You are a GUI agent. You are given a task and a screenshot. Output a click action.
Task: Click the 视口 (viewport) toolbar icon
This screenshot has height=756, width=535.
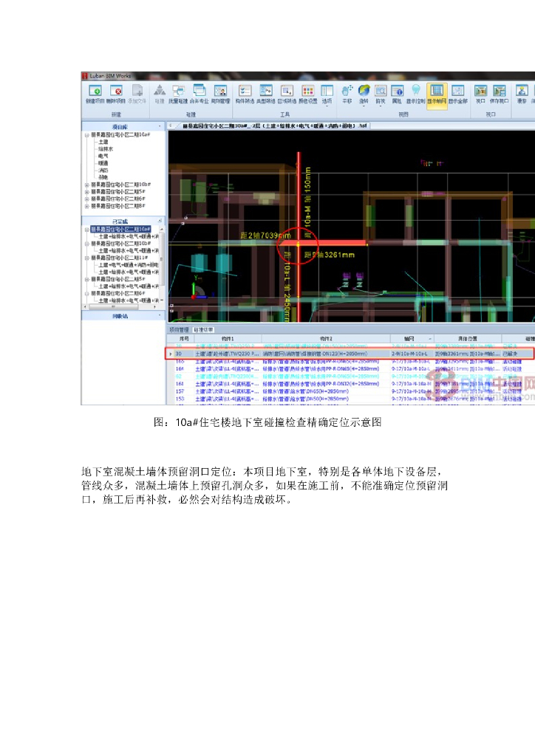(480, 94)
